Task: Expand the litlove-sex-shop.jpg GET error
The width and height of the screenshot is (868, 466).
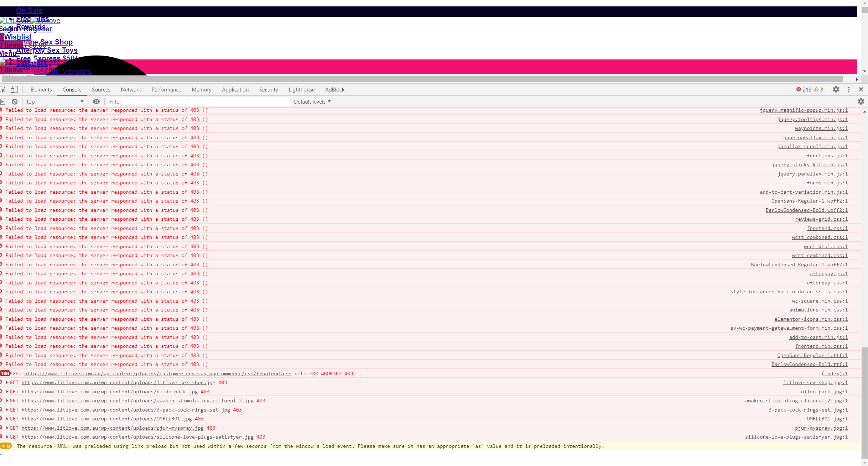Action: point(7,382)
